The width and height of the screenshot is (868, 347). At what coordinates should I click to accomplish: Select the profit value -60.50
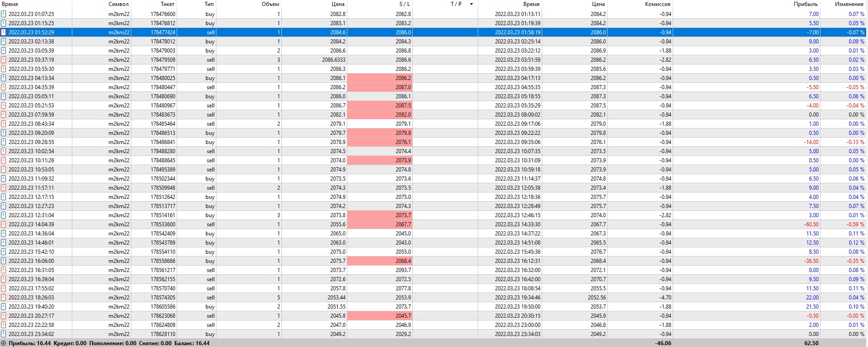pos(811,224)
